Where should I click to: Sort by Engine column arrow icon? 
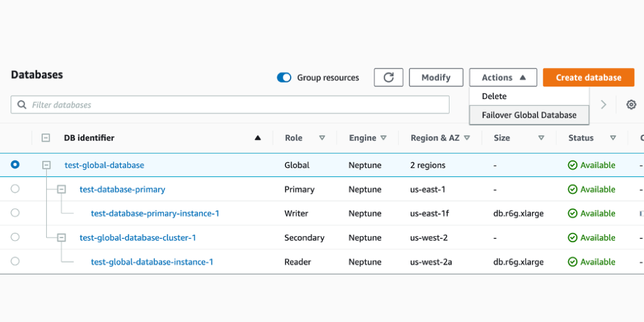tap(384, 138)
